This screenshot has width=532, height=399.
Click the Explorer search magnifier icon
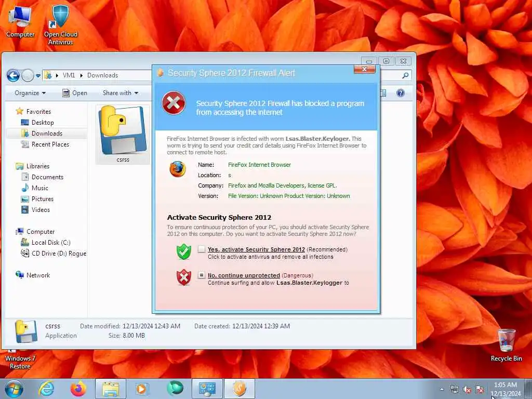(405, 75)
